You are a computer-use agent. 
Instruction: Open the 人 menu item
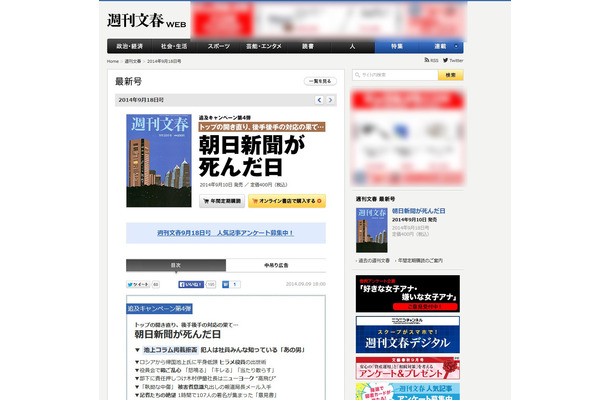(352, 46)
